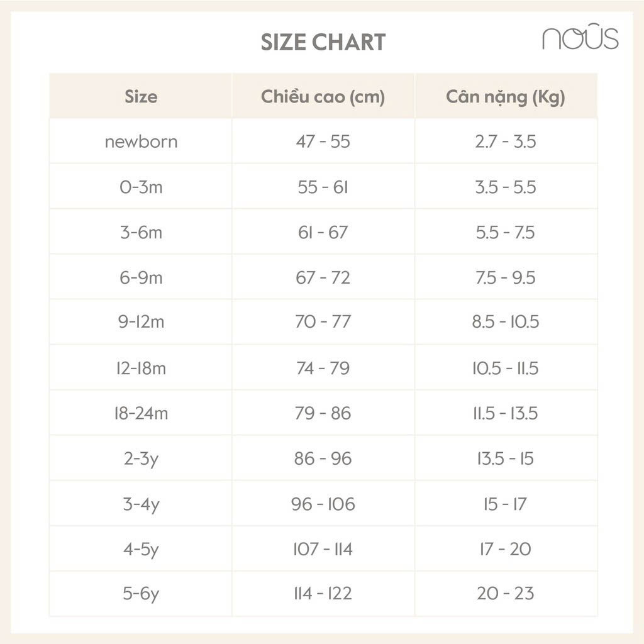Viewport: 644px width, 644px height.
Task: Choose the 18-24m size label
Action: (x=141, y=413)
